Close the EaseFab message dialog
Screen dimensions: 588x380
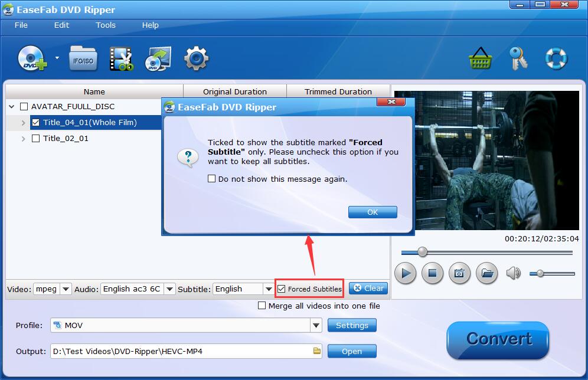pyautogui.click(x=391, y=101)
